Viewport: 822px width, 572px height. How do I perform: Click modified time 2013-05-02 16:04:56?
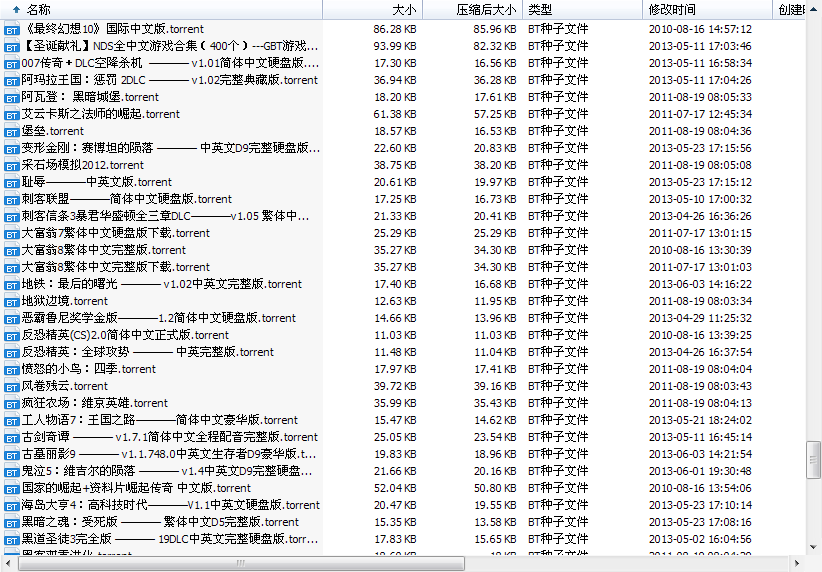coord(700,539)
